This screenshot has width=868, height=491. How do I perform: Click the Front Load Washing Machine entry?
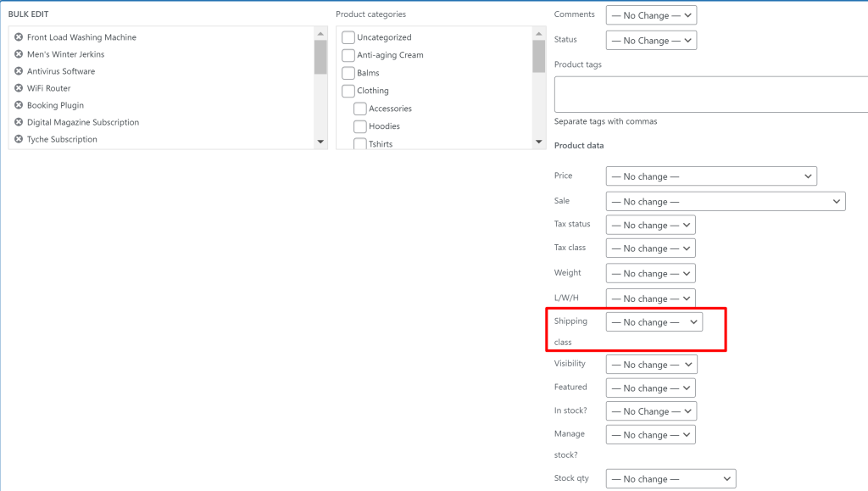81,37
